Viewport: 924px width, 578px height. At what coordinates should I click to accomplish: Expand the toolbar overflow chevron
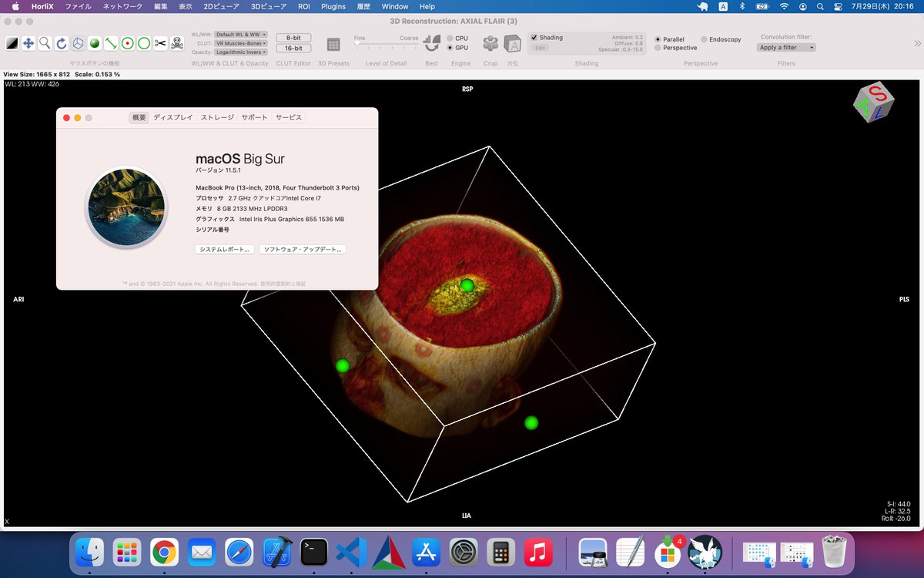pos(917,44)
